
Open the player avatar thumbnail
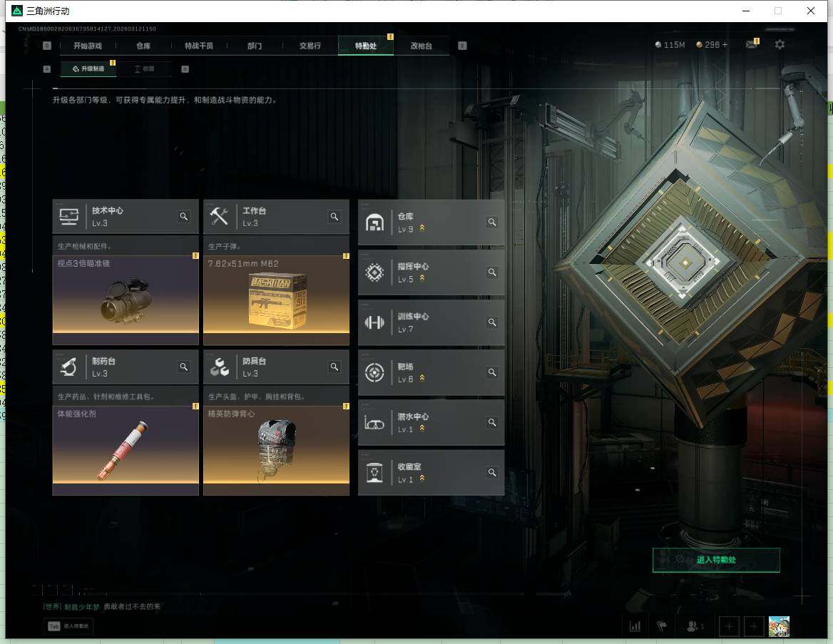click(x=779, y=626)
